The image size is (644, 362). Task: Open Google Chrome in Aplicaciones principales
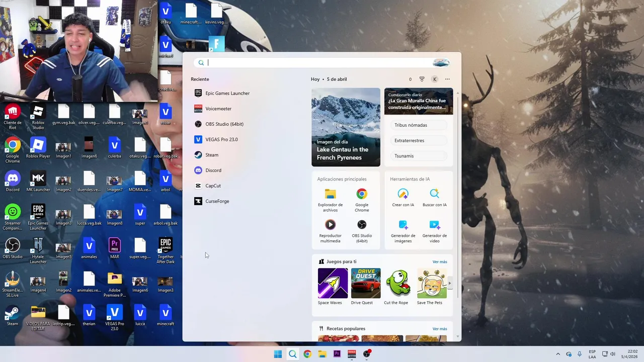(362, 200)
